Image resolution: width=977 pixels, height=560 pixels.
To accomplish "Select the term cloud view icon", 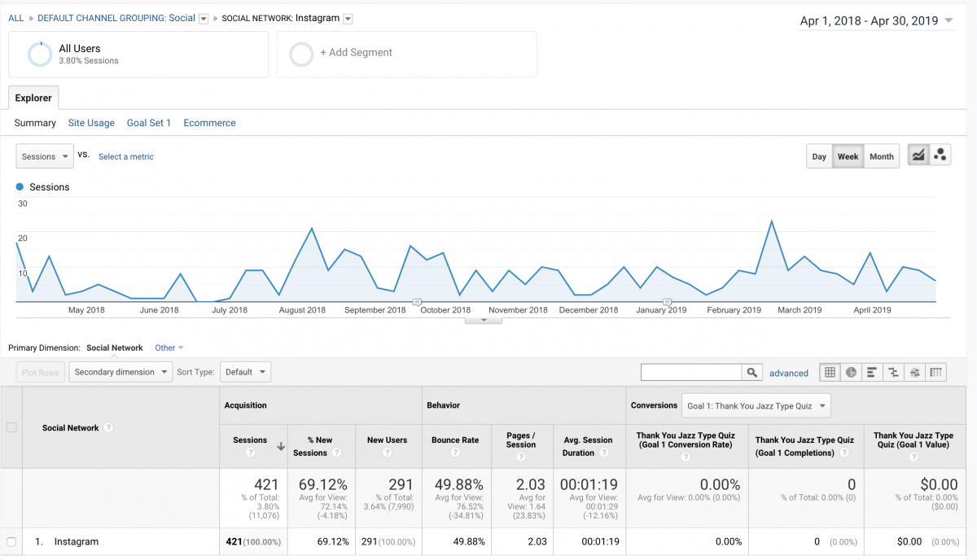I will pyautogui.click(x=914, y=373).
